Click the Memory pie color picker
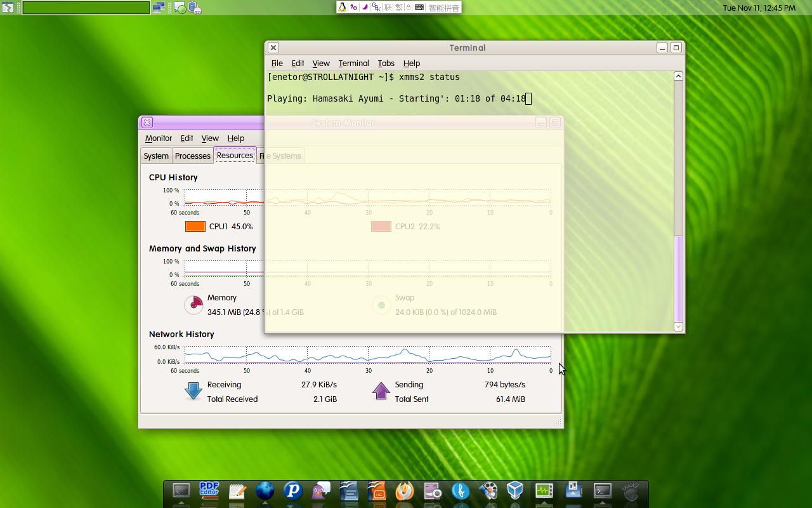The height and width of the screenshot is (508, 812). [x=193, y=305]
